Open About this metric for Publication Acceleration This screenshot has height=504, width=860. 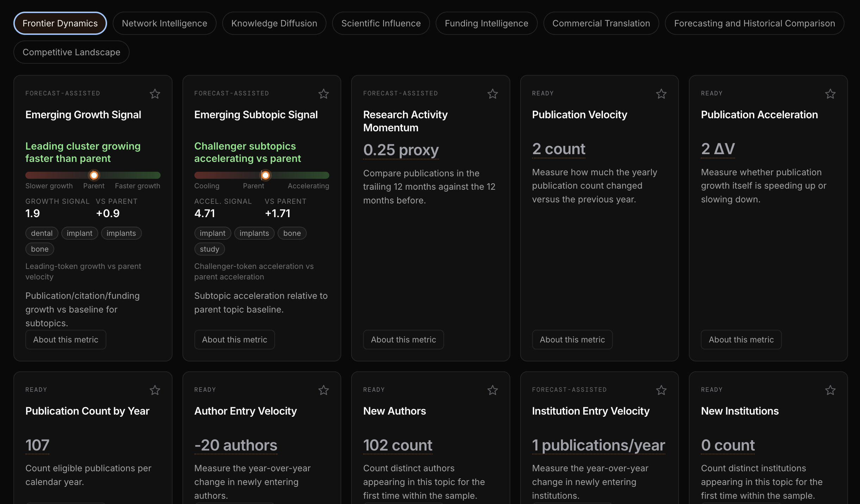pyautogui.click(x=741, y=340)
